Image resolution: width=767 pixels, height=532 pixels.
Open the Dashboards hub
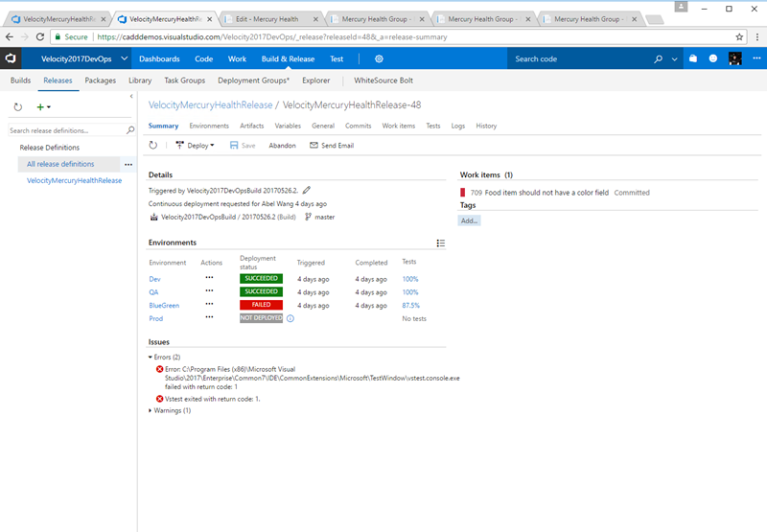[159, 58]
